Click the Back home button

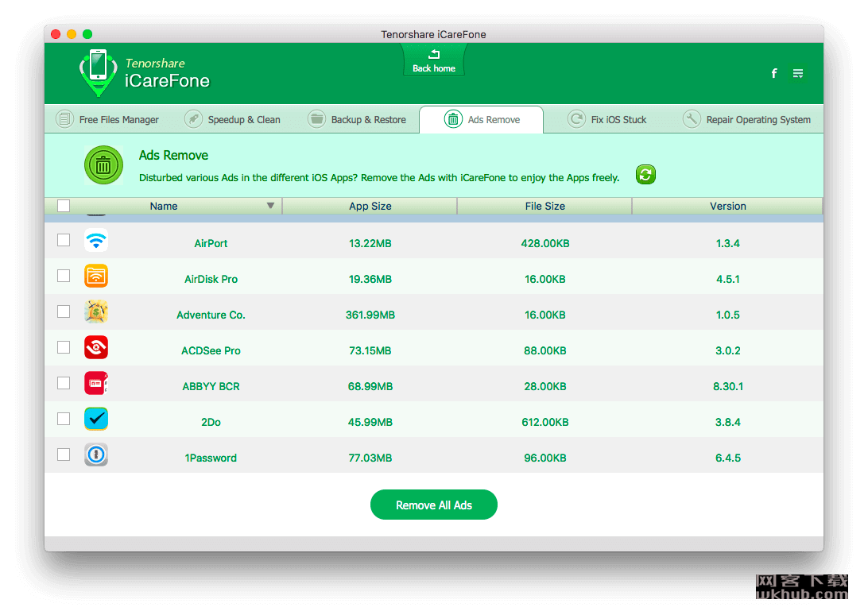434,61
